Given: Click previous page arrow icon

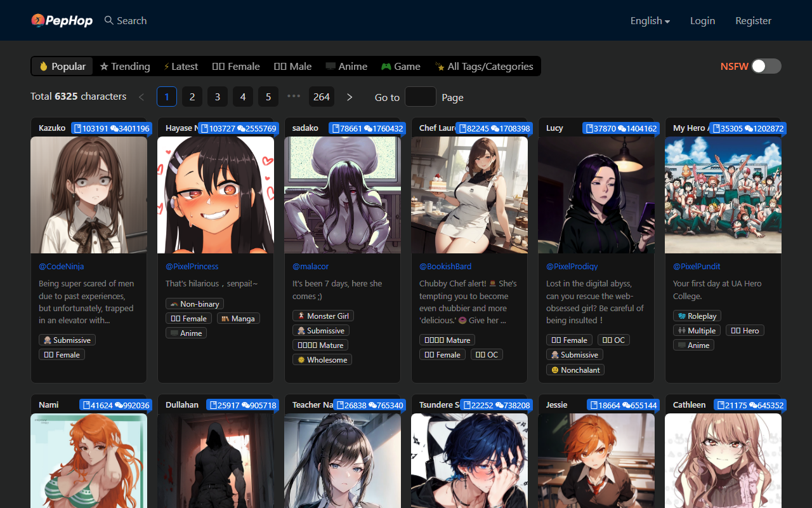Looking at the screenshot, I should tap(141, 97).
